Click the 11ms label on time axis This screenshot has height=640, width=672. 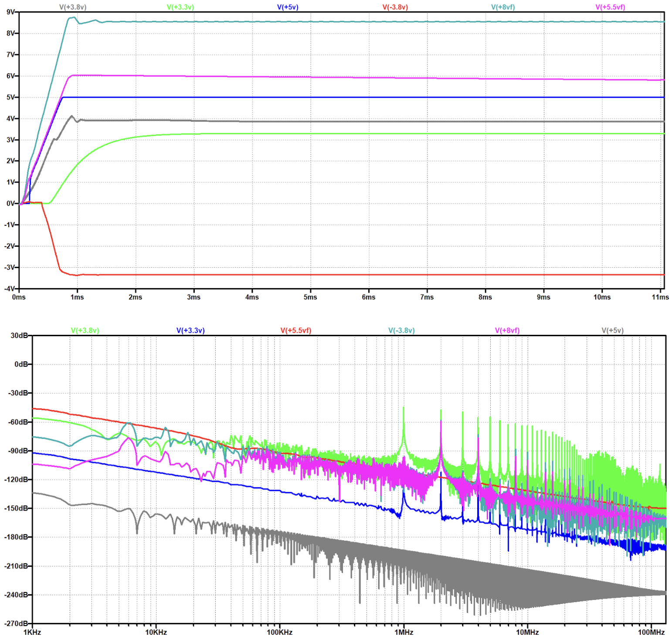click(x=660, y=297)
